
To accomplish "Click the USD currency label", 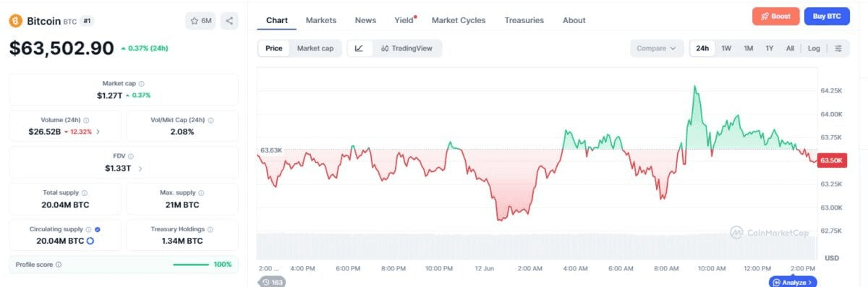I will click(x=832, y=258).
